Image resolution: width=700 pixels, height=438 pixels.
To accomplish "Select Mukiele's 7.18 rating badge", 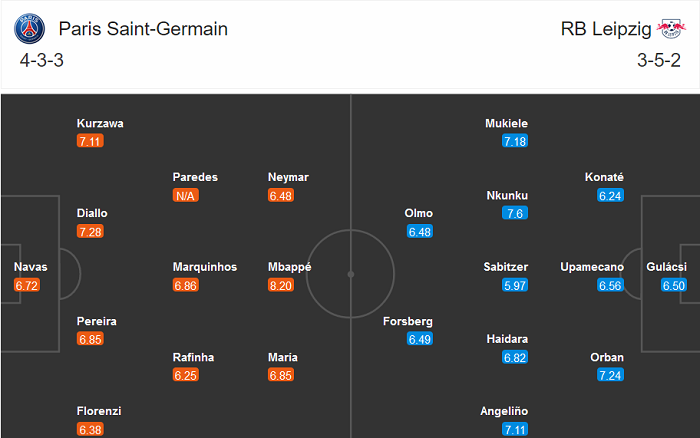I will pos(515,141).
